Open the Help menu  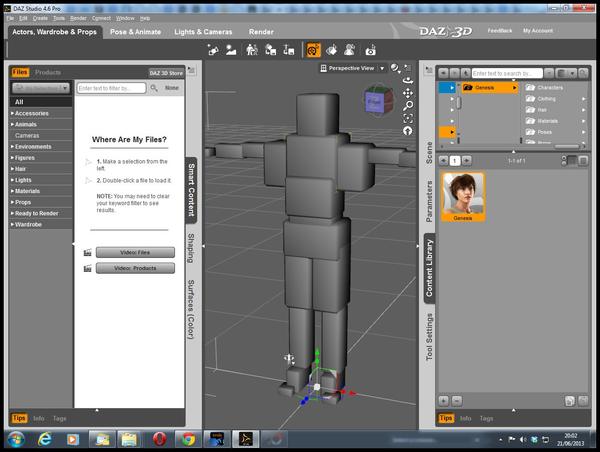[x=145, y=18]
